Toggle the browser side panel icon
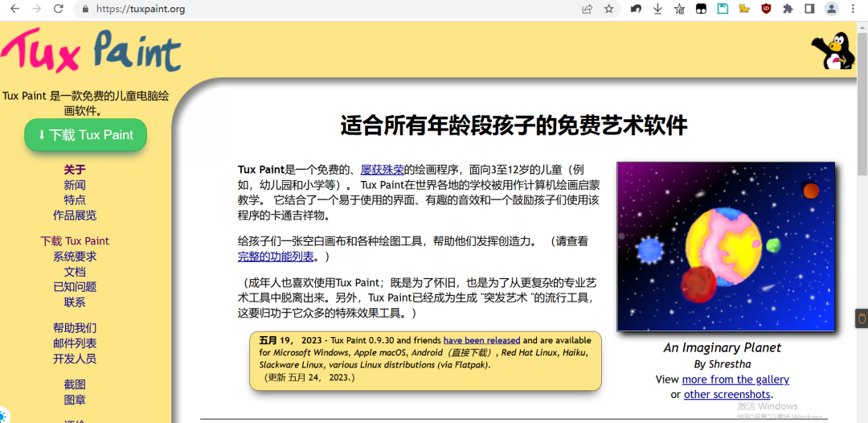This screenshot has height=423, width=868. [x=809, y=9]
